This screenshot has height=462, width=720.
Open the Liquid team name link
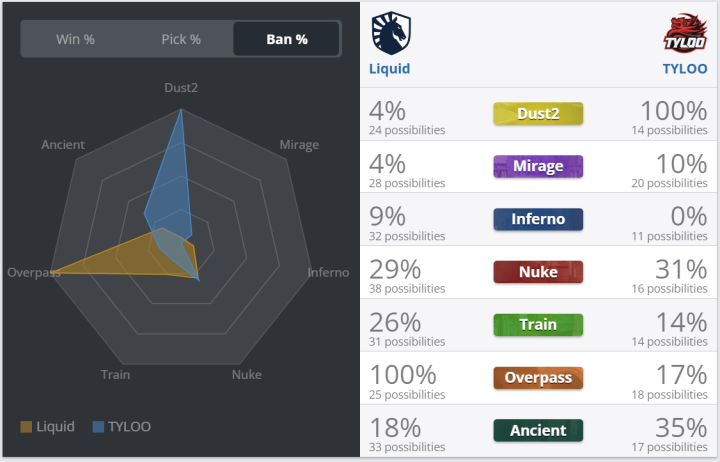(x=390, y=69)
